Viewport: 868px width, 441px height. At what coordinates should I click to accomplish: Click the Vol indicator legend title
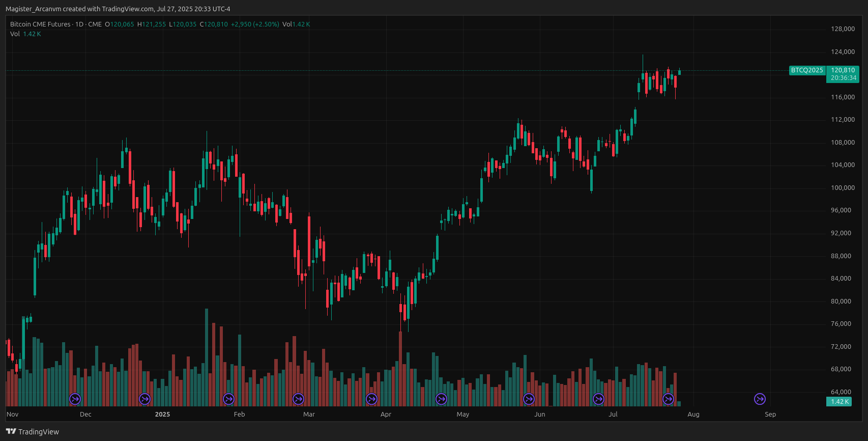[15, 34]
